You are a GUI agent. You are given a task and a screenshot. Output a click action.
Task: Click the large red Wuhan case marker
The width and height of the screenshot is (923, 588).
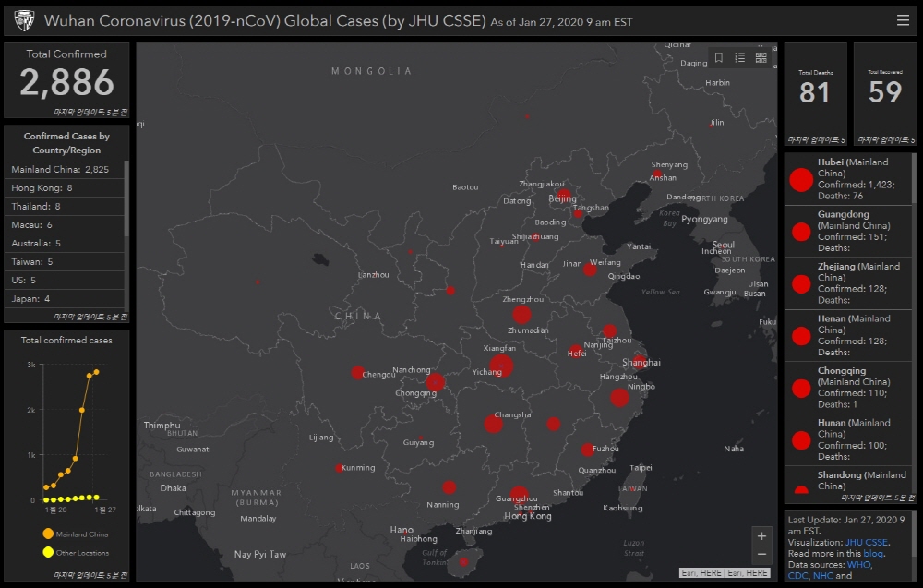[x=501, y=366]
